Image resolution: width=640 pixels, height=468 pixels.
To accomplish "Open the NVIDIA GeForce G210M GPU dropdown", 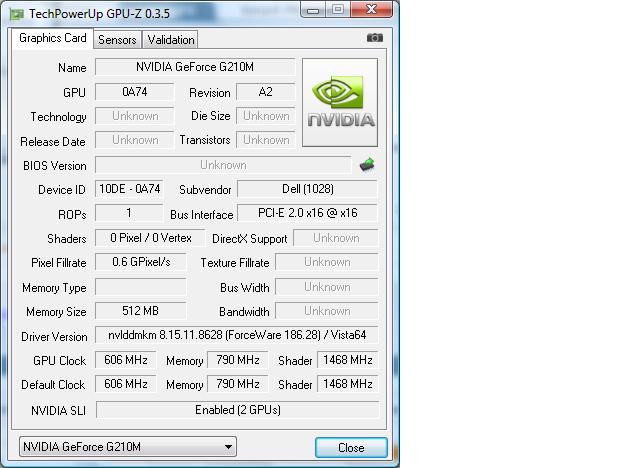I will coord(128,447).
